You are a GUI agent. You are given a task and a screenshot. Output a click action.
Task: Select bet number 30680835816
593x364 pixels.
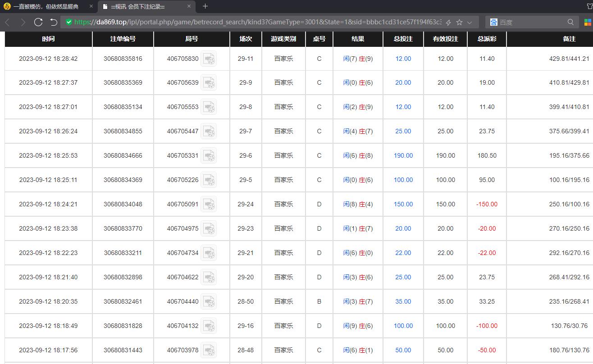pyautogui.click(x=123, y=59)
